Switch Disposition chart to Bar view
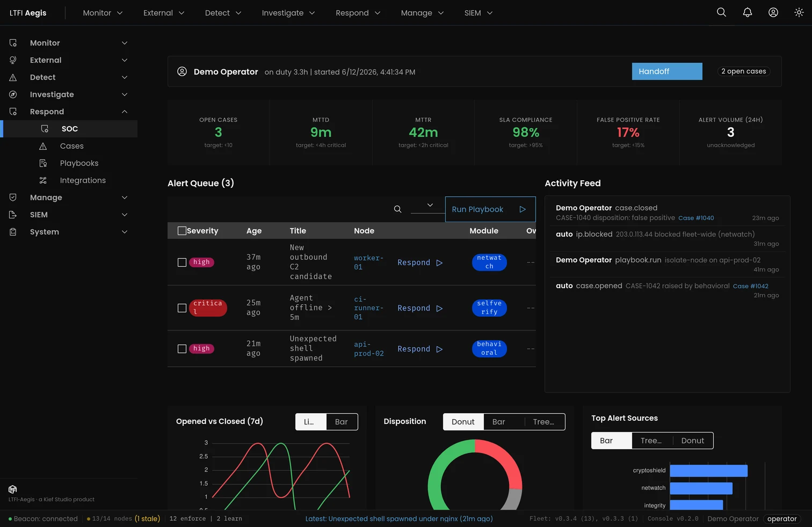The width and height of the screenshot is (812, 527). tap(504, 422)
